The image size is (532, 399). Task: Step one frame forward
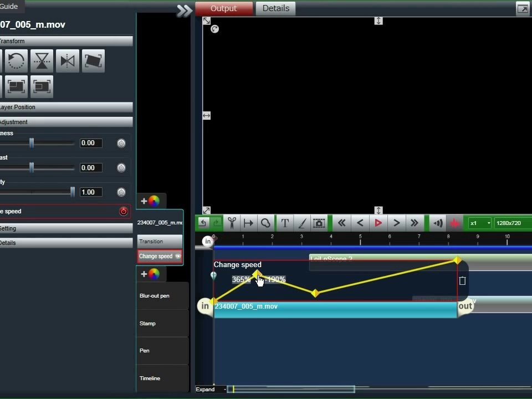click(396, 223)
